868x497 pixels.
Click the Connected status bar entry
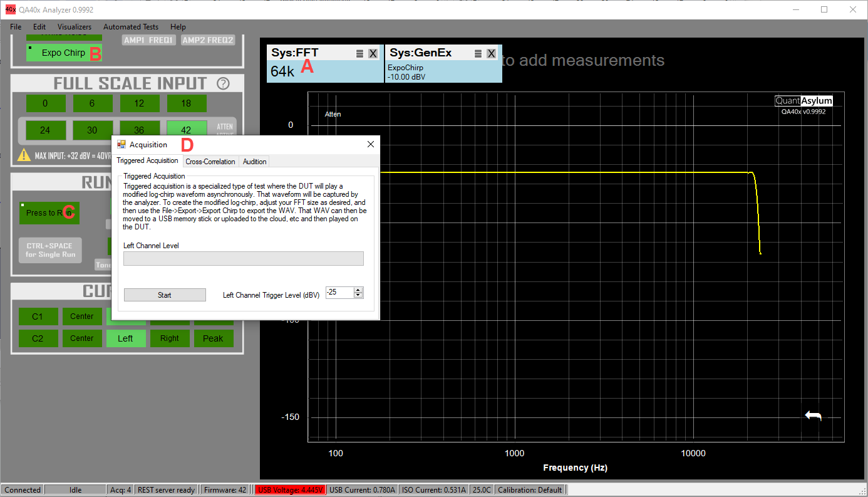point(23,490)
